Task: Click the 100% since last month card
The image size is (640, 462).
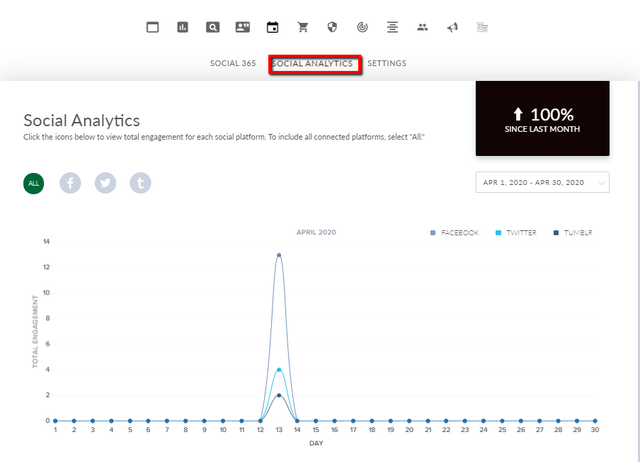Action: coord(542,118)
